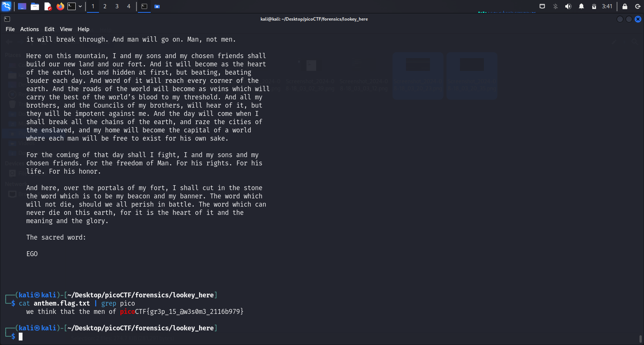Click the Bluetooth tray icon
644x345 pixels.
[556, 6]
